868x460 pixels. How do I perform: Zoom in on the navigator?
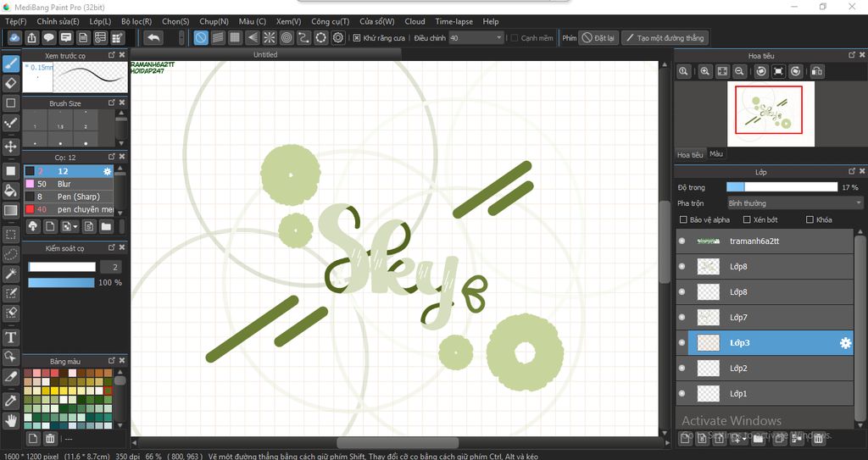(x=704, y=71)
